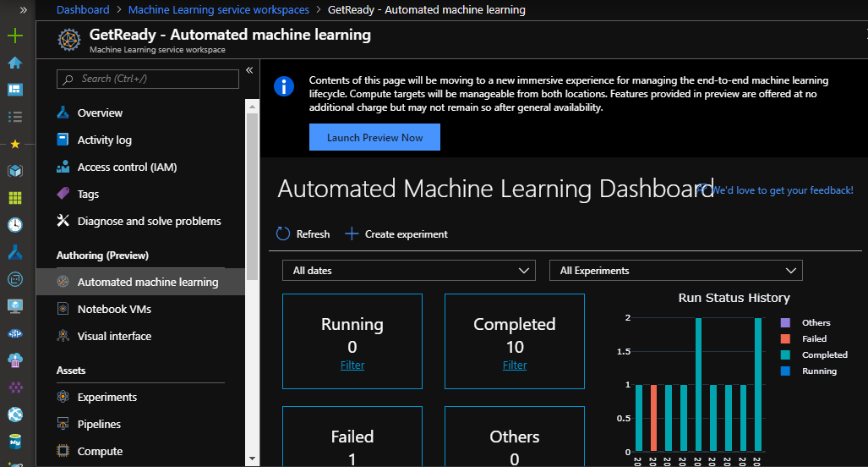The width and height of the screenshot is (868, 467).
Task: Click Create experiment button
Action: 396,233
